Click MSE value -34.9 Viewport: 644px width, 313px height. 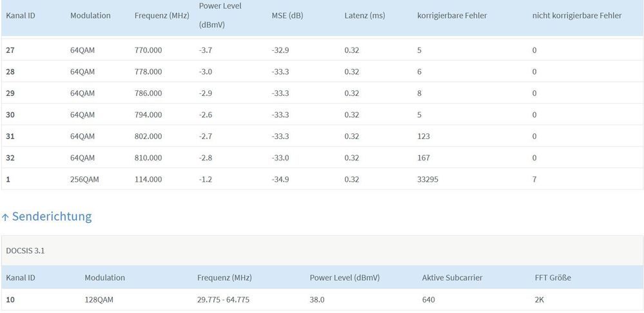(280, 179)
